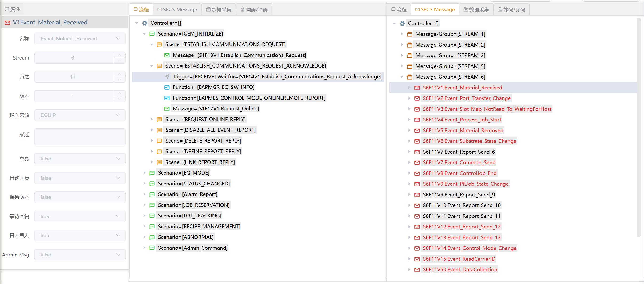Screen dimensions: 644x284
Task: Click the REQUEST_ONLINE_REPLY scene icon
Action: coord(159,119)
